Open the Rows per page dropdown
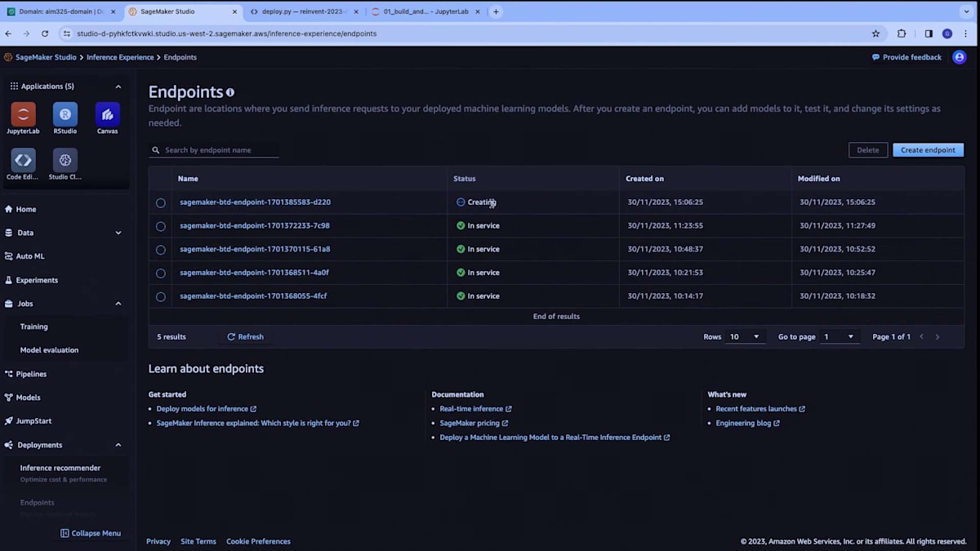This screenshot has height=551, width=980. pyautogui.click(x=744, y=336)
